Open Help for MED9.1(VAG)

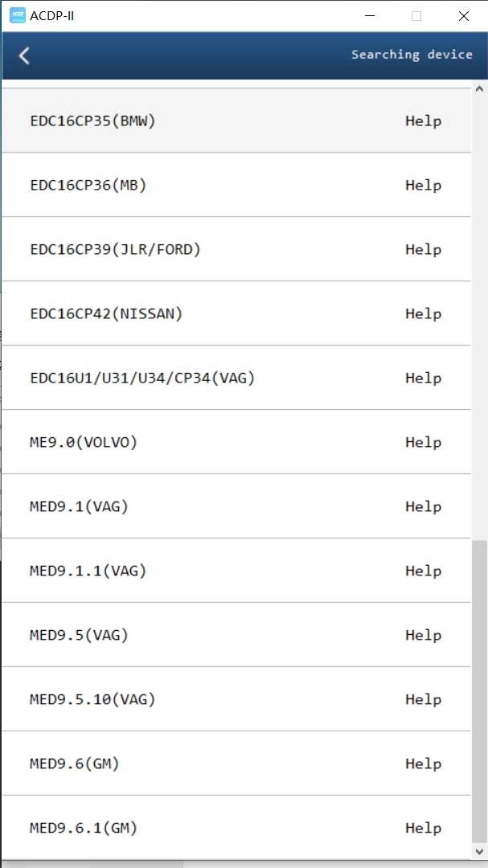pyautogui.click(x=423, y=507)
